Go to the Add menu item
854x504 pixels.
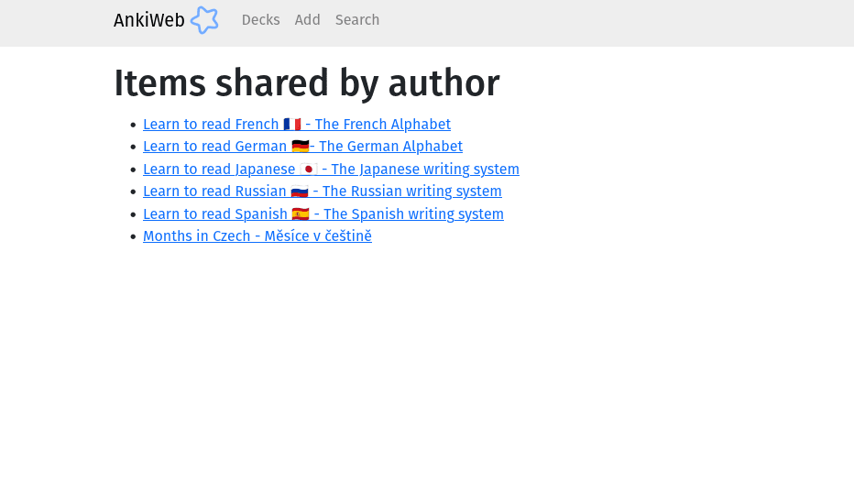pos(307,20)
